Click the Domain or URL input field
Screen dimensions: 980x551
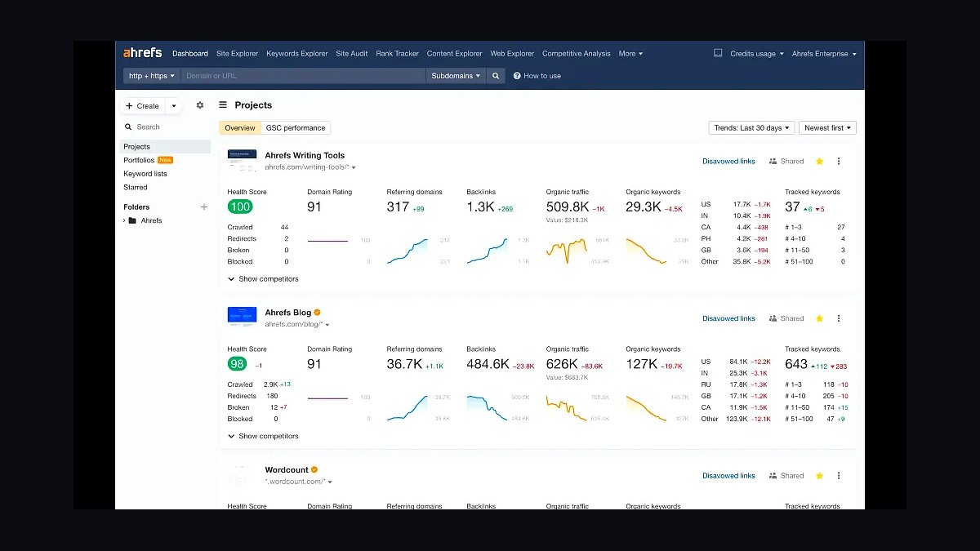point(303,76)
